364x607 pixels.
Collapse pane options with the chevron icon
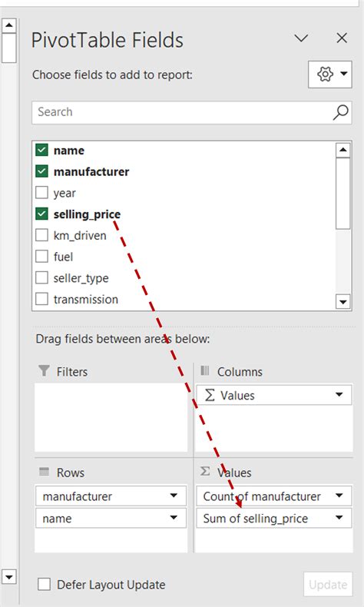(301, 38)
